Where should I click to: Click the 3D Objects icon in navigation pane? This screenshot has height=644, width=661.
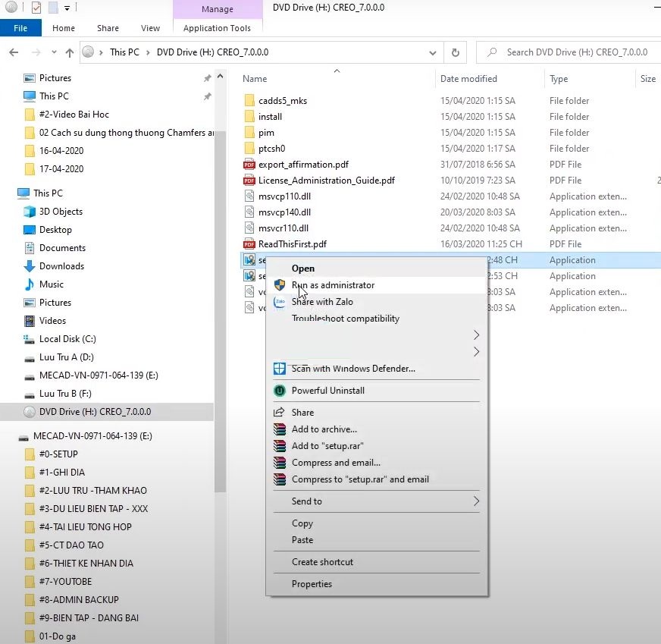[30, 212]
